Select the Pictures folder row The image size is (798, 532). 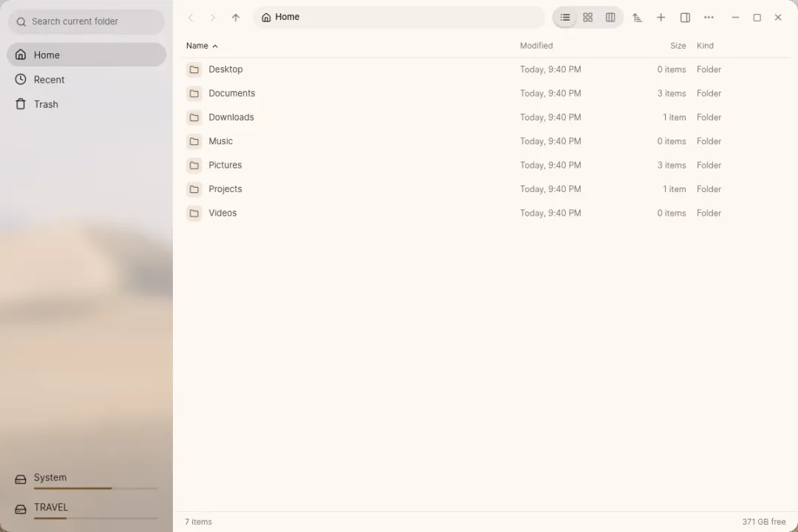tap(485, 165)
